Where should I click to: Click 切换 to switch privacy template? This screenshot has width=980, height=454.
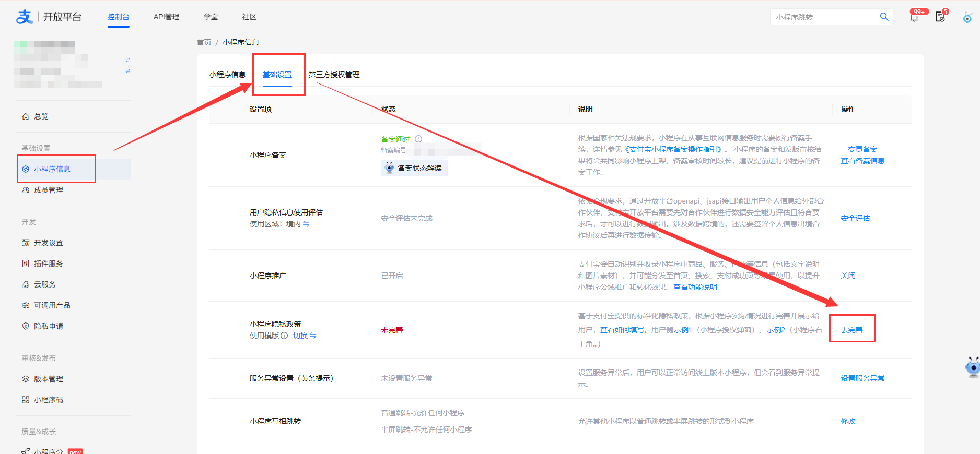tap(305, 336)
